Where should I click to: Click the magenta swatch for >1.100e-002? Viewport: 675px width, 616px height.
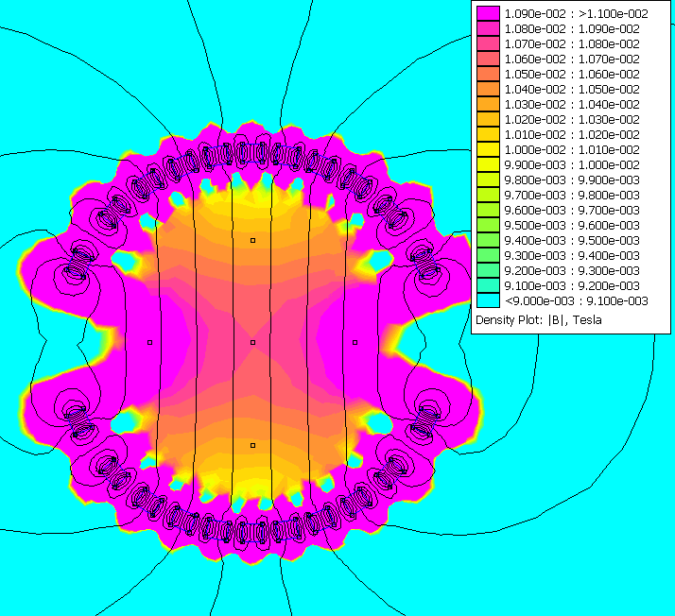tap(487, 14)
